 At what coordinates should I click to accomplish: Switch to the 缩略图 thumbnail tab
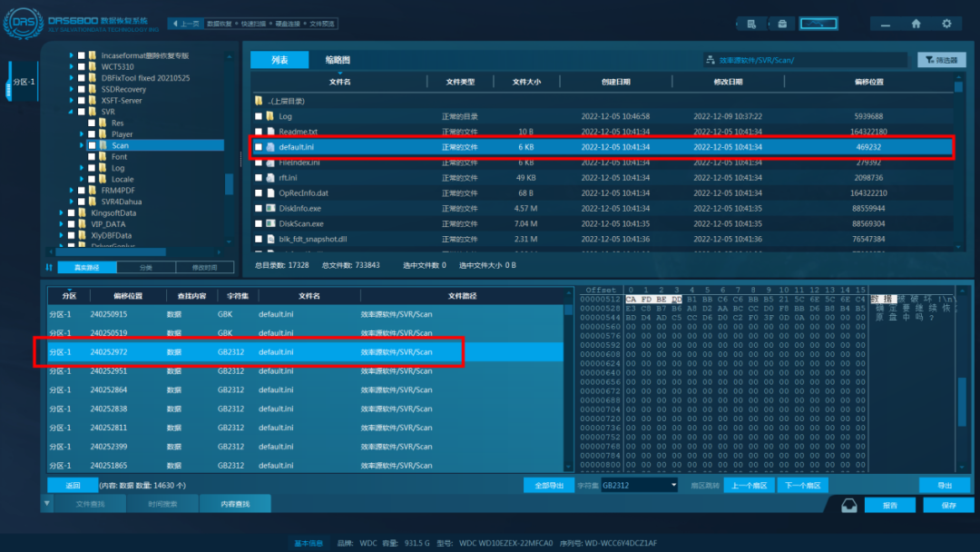point(338,60)
